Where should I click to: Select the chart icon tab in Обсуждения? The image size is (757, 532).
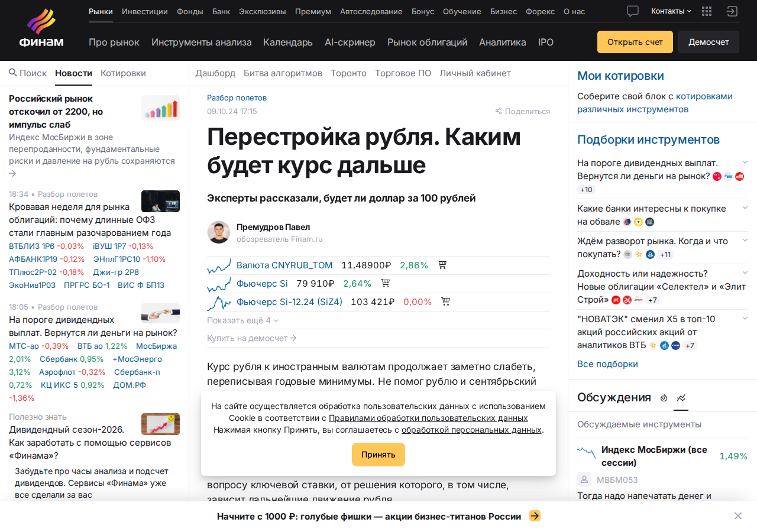[x=681, y=398]
